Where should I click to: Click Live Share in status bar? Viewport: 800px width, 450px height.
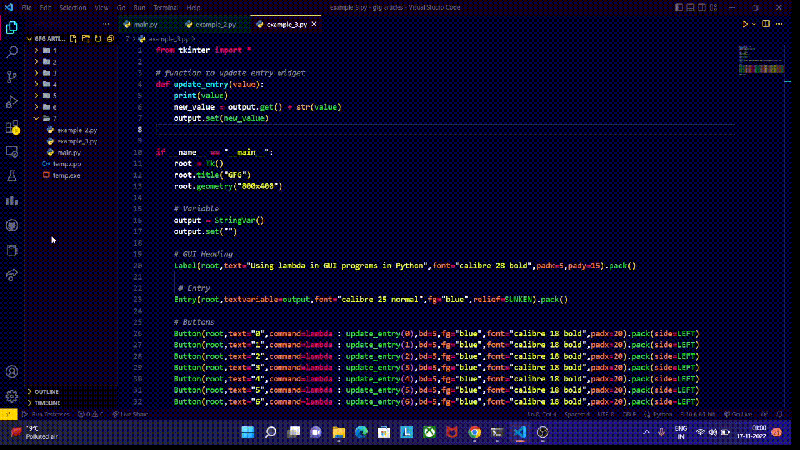tap(130, 414)
